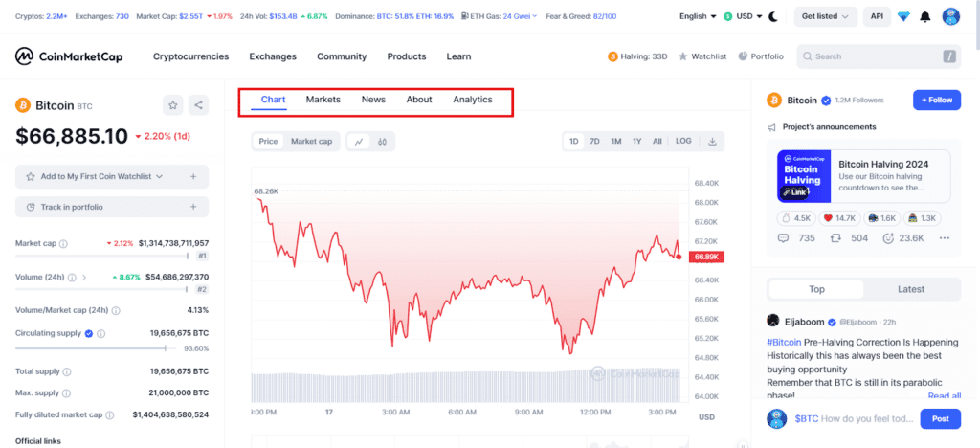Click the 1.3K reaction chip
Image resolution: width=980 pixels, height=448 pixels.
coord(923,218)
